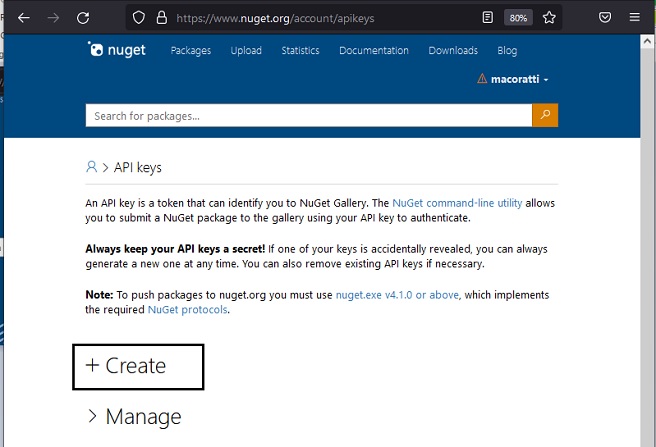Toggle reader view icon in address bar
This screenshot has width=656, height=447.
[x=487, y=18]
